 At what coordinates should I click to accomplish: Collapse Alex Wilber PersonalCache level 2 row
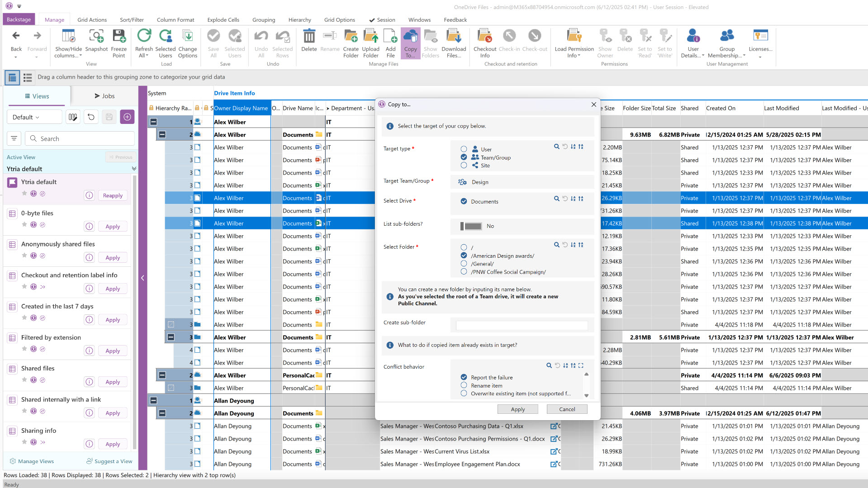pyautogui.click(x=162, y=375)
